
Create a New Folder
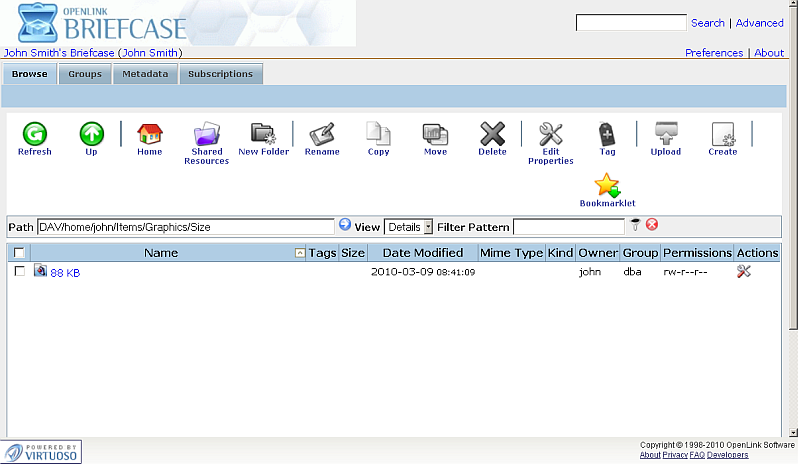(x=263, y=134)
